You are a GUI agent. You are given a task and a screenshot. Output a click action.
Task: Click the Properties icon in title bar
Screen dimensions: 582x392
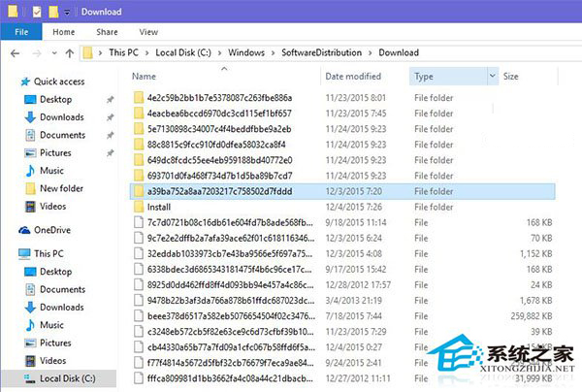point(37,12)
